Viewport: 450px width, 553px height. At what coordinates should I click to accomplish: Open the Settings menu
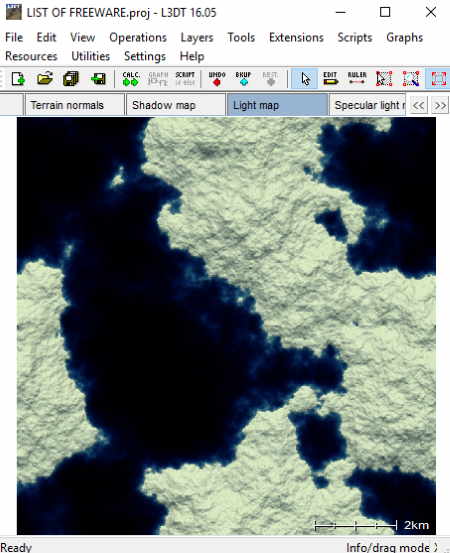coord(145,56)
